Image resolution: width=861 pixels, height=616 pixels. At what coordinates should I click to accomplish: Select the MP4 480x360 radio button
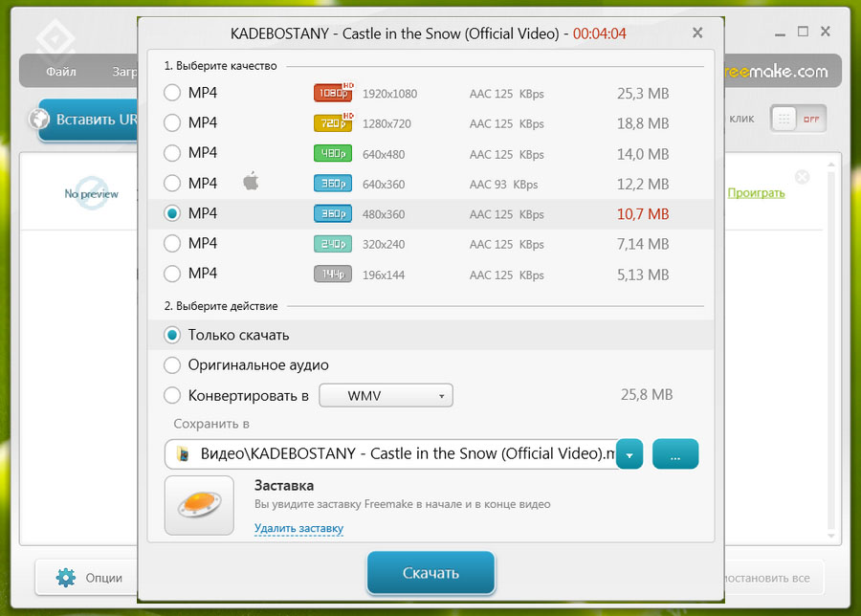(172, 213)
